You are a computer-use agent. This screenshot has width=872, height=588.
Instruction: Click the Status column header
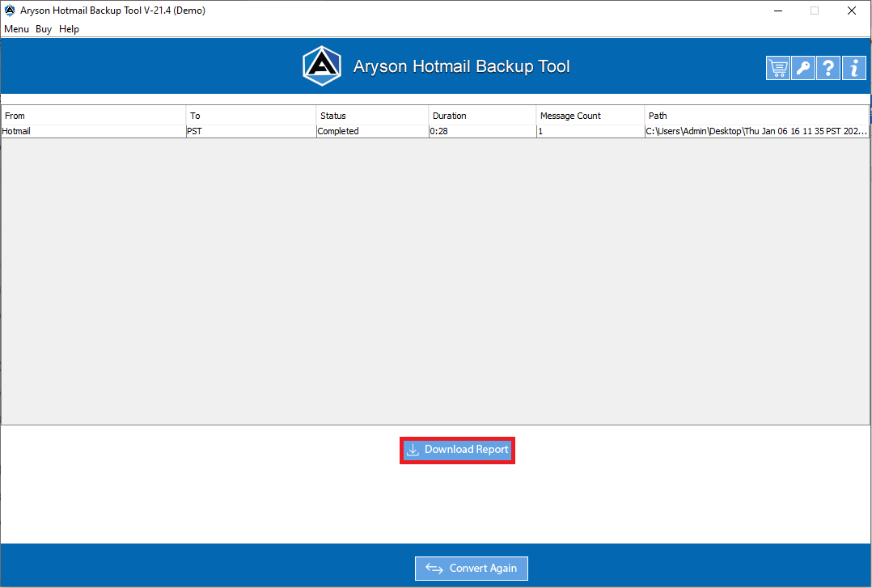(x=372, y=116)
